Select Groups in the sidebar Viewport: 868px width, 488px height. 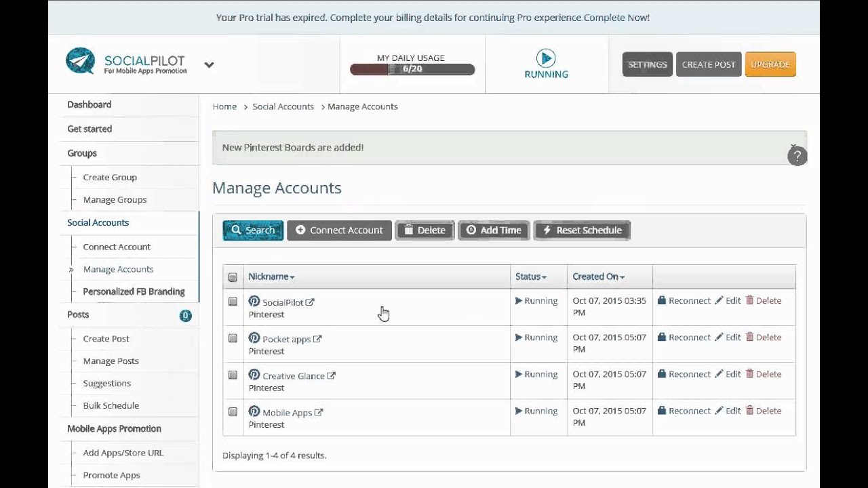click(82, 153)
